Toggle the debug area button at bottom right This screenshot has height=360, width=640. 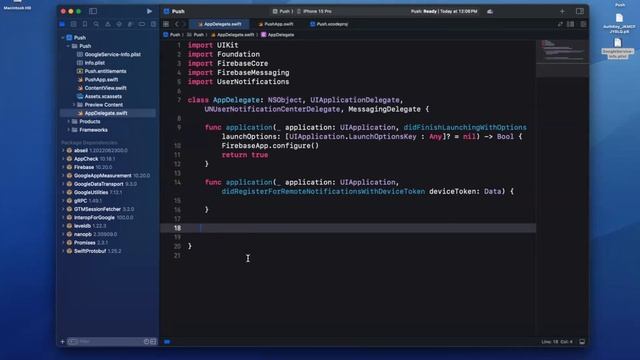pyautogui.click(x=582, y=342)
